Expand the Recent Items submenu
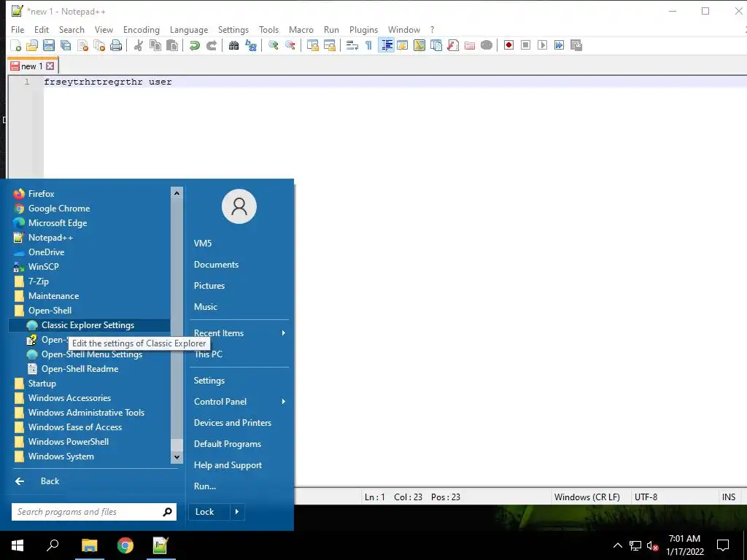Viewport: 747px width, 560px height. pyautogui.click(x=239, y=332)
